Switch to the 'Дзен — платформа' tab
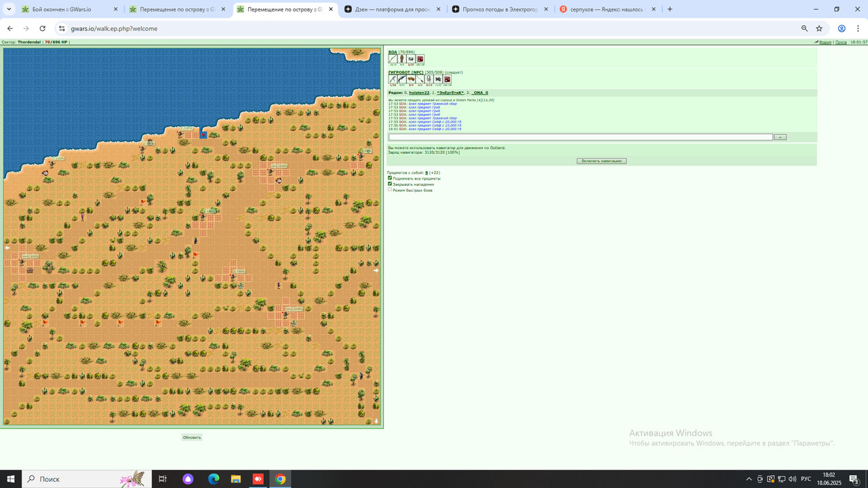This screenshot has height=488, width=868. point(393,9)
